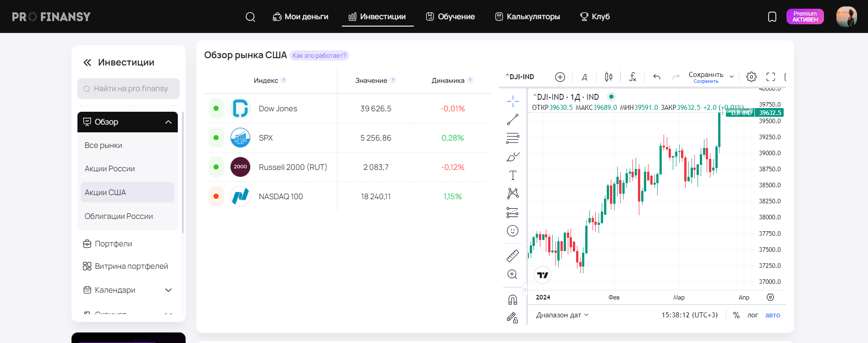
Task: Select the ruler measure tool
Action: tap(513, 256)
